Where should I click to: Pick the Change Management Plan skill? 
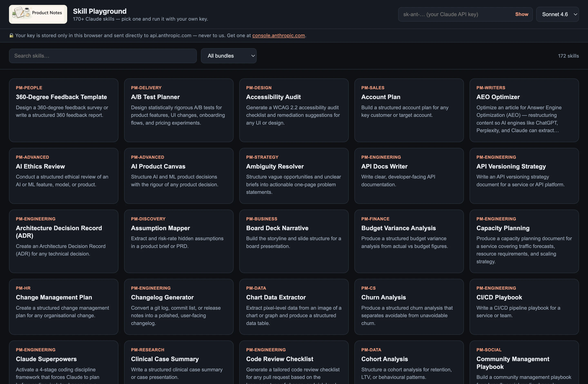point(64,307)
